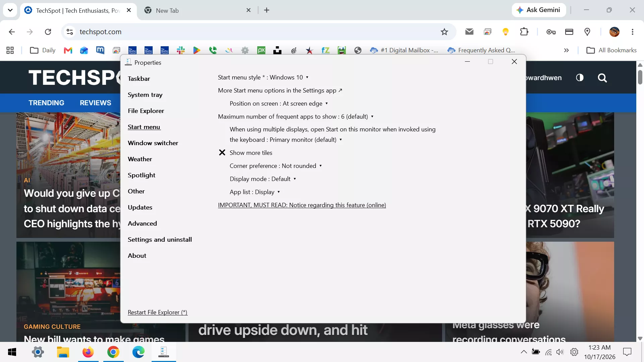Open the Advanced section

click(x=142, y=224)
